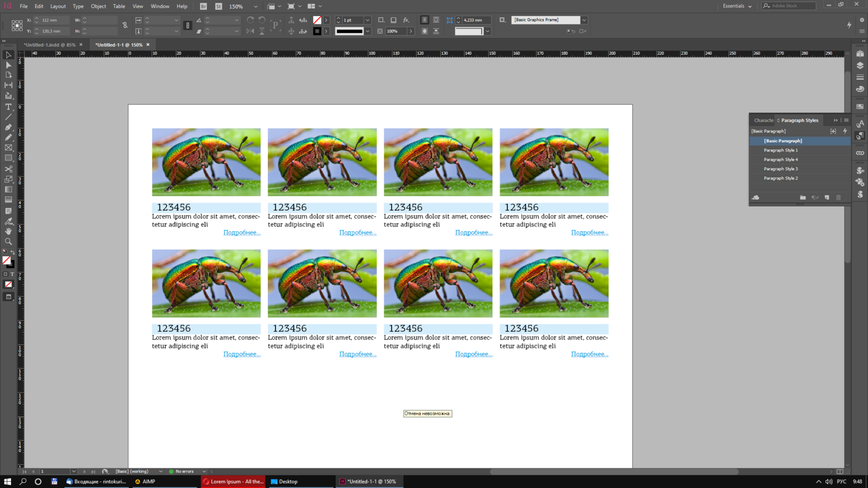Open the Object menu
This screenshot has width=868, height=488.
coord(98,6)
